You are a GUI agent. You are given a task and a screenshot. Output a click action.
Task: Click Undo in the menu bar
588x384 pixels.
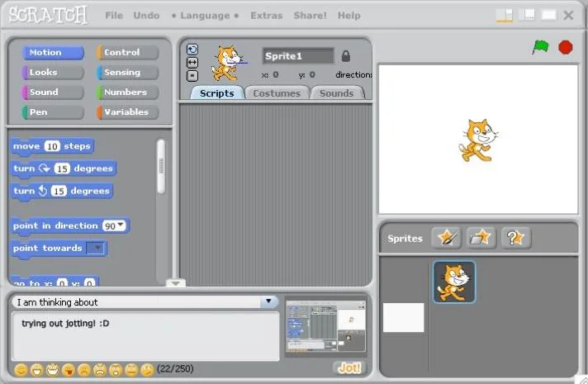[146, 16]
